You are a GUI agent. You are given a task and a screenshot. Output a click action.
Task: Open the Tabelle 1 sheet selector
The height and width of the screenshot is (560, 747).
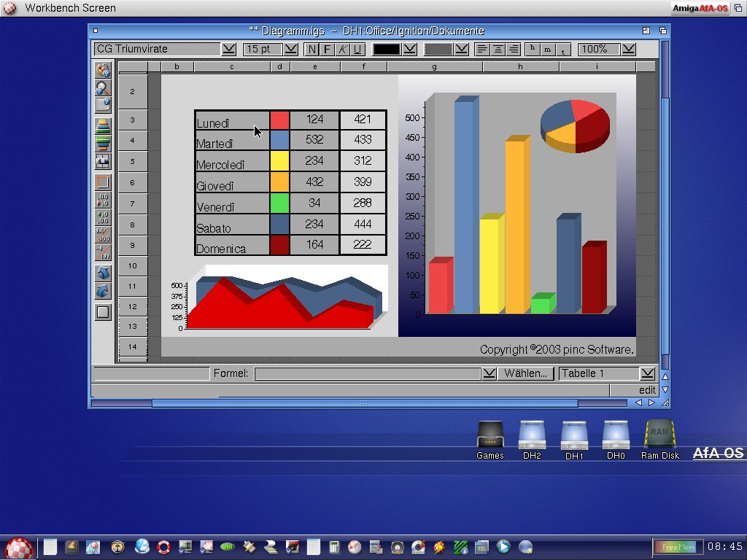(x=647, y=373)
